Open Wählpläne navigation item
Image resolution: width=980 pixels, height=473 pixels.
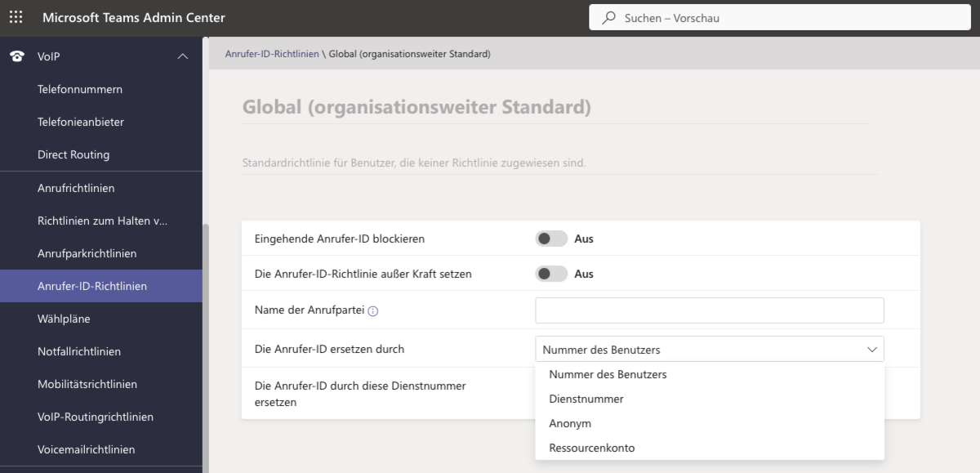(x=64, y=319)
